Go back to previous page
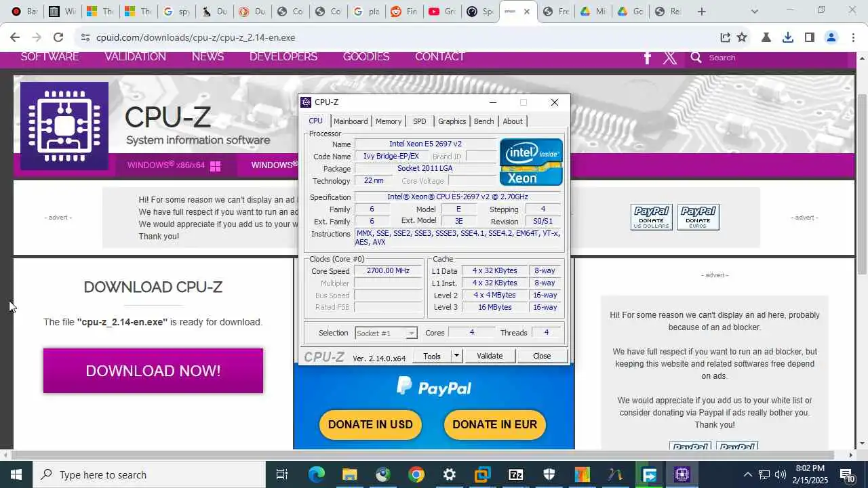Viewport: 868px width, 488px height. (15, 37)
